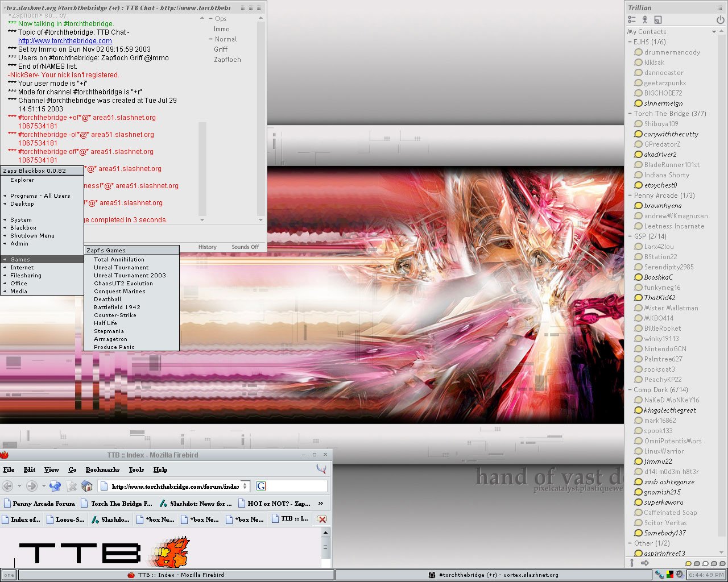Viewport: 728px width, 582px height.
Task: Collapse the EJHS contact group
Action: [x=630, y=42]
